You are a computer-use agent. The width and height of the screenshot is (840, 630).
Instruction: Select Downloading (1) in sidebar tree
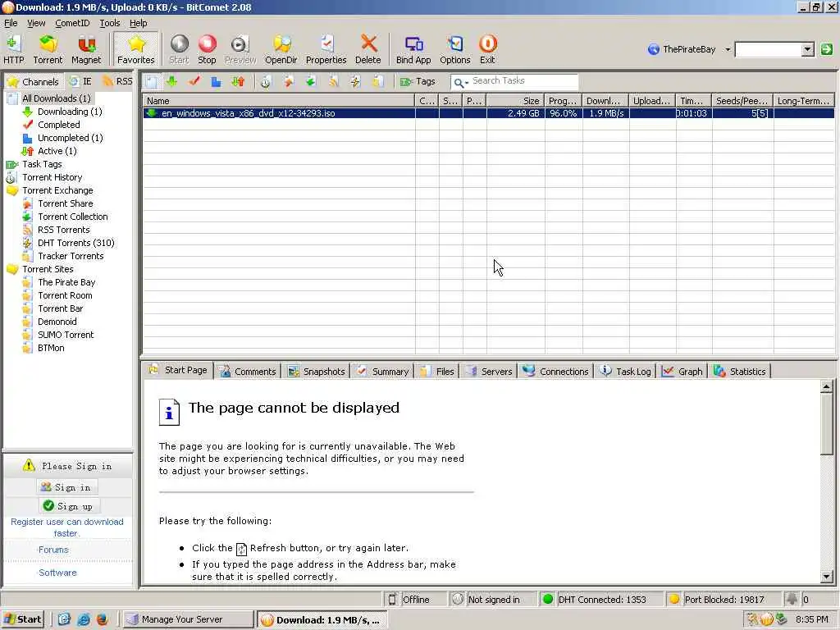point(70,112)
